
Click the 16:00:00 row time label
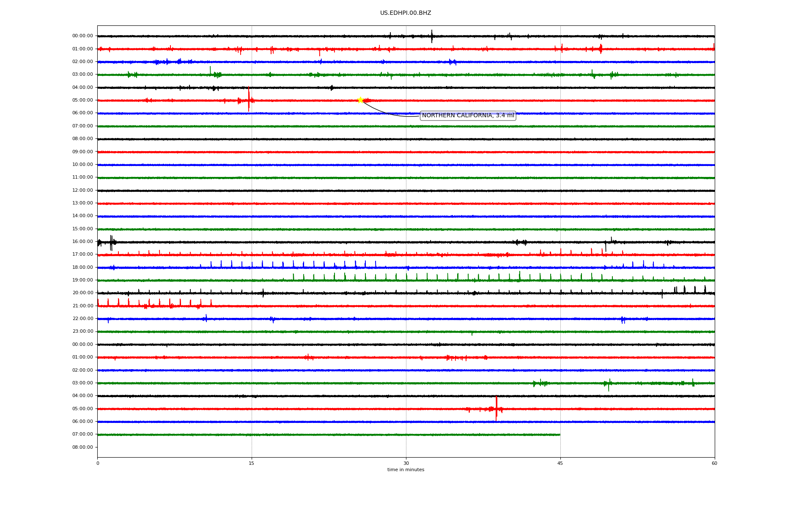click(x=82, y=242)
